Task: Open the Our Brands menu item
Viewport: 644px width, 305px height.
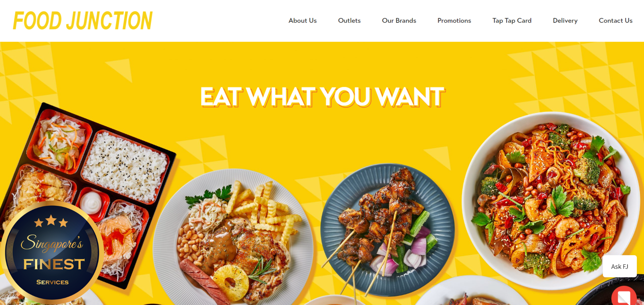Action: 399,20
